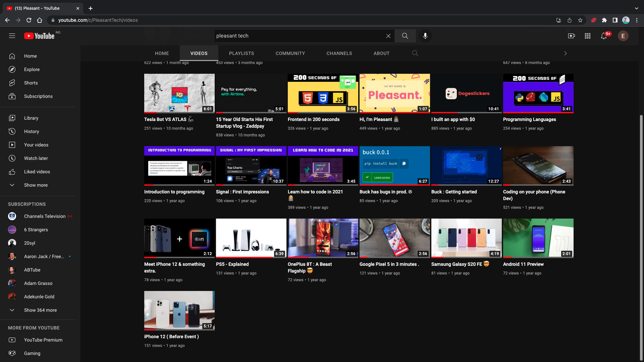Screen dimensions: 644x362
Task: Click the Create video icon
Action: click(x=572, y=36)
